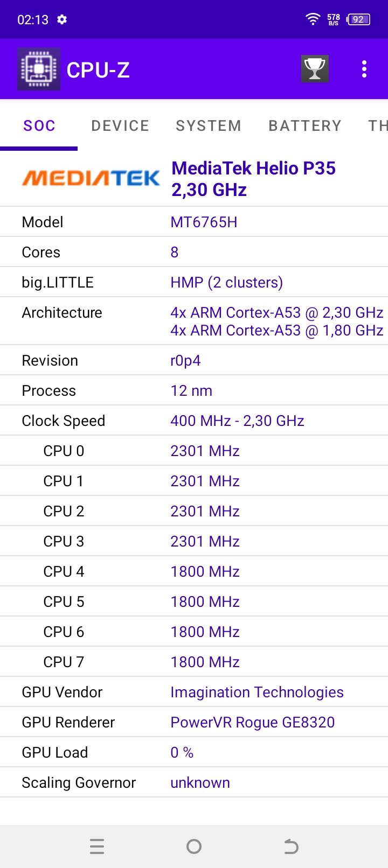This screenshot has width=388, height=868.
Task: Select the SOC tab
Action: [x=39, y=126]
